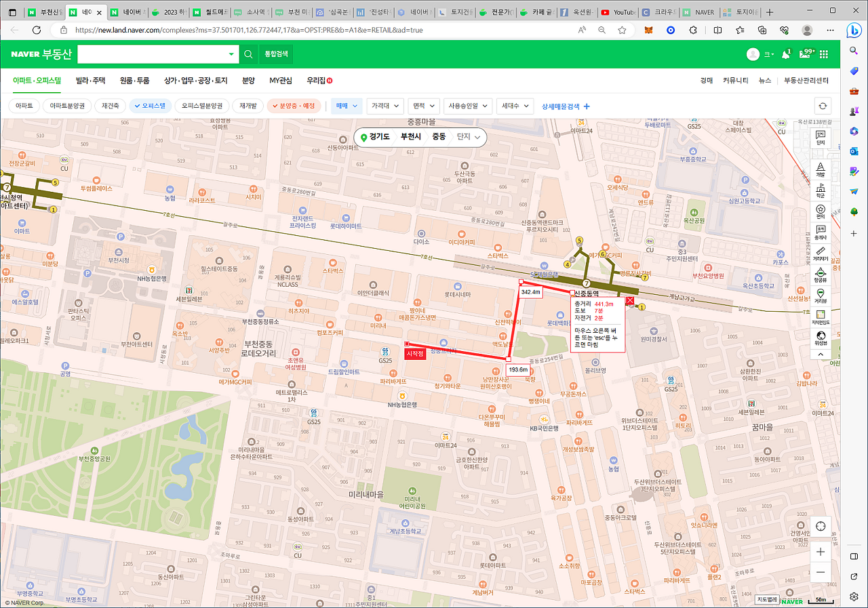
Task: Close the distance measurement popup with red X
Action: [630, 300]
